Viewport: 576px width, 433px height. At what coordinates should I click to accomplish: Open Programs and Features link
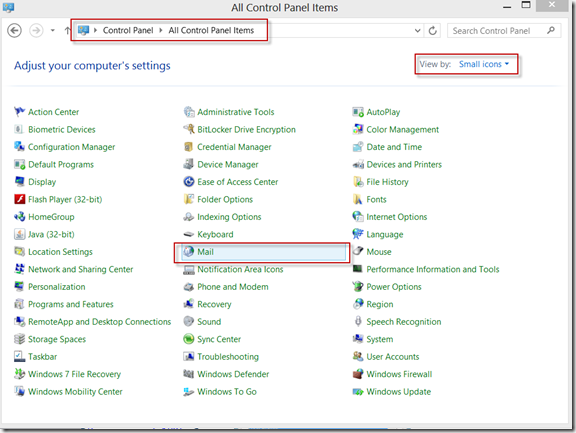pos(71,304)
